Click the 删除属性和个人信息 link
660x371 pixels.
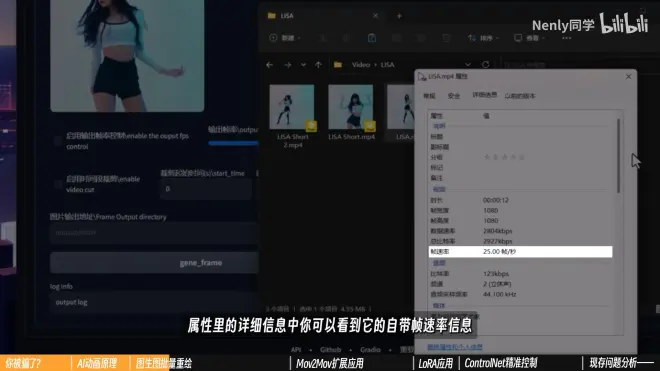[455, 347]
